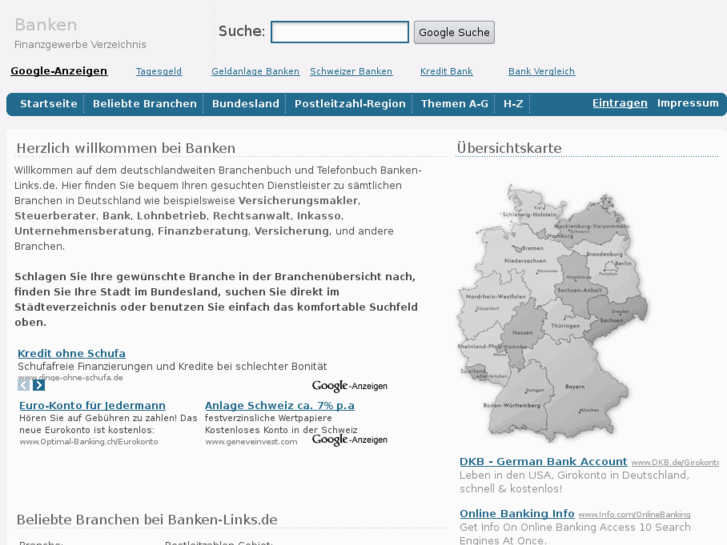This screenshot has width=727, height=545.
Task: Open the Kredit Bank ad link
Action: point(446,71)
